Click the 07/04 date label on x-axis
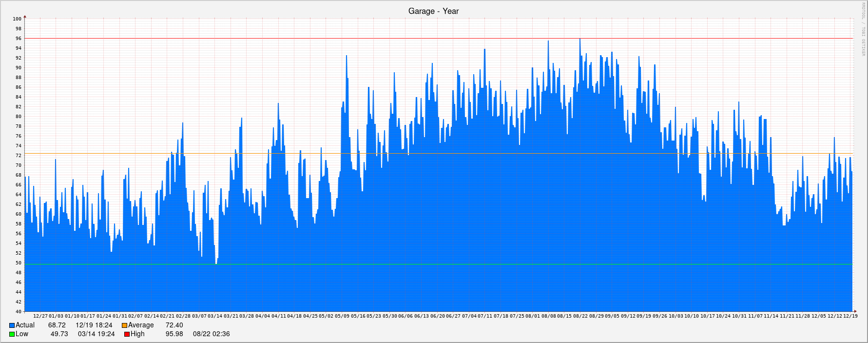This screenshot has width=868, height=343. tap(469, 316)
